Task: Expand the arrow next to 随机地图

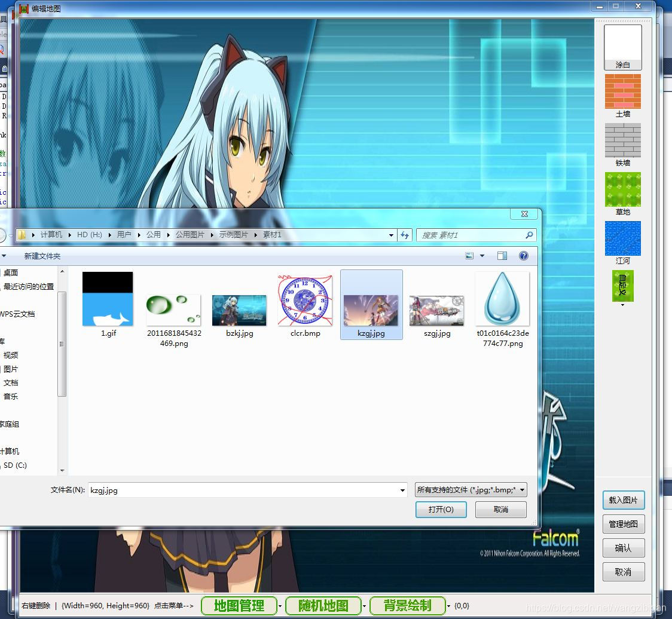Action: (364, 606)
